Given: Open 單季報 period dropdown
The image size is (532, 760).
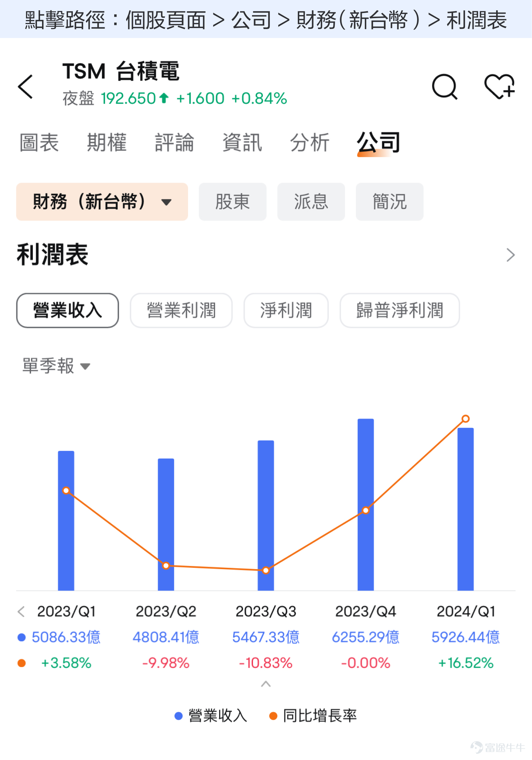Looking at the screenshot, I should click(56, 366).
